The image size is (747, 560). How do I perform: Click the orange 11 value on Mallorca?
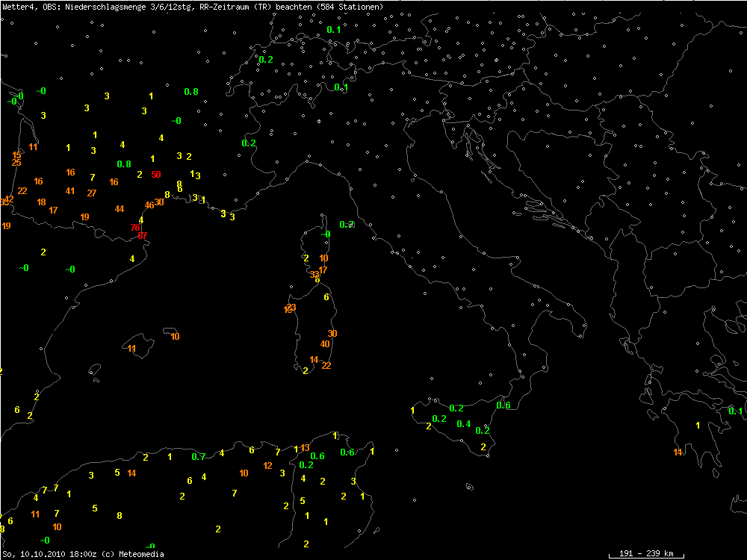131,349
